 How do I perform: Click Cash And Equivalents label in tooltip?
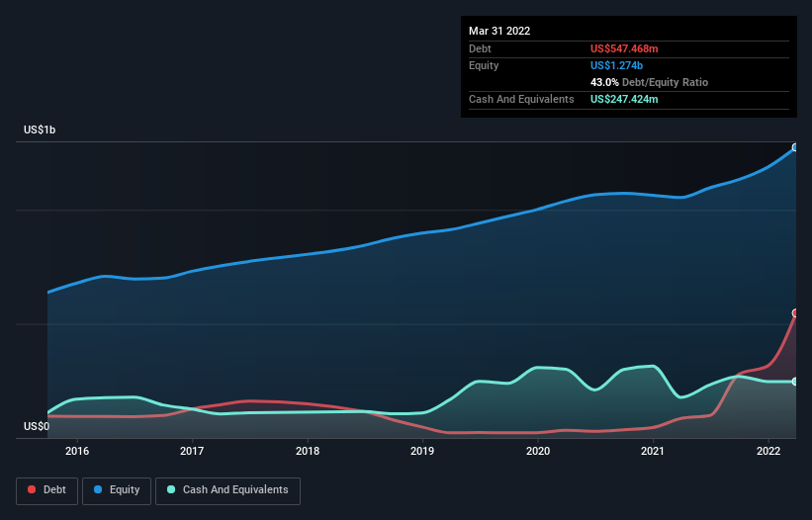(521, 99)
